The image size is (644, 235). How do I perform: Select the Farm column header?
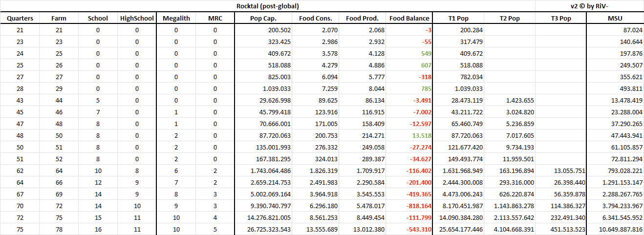pos(59,19)
